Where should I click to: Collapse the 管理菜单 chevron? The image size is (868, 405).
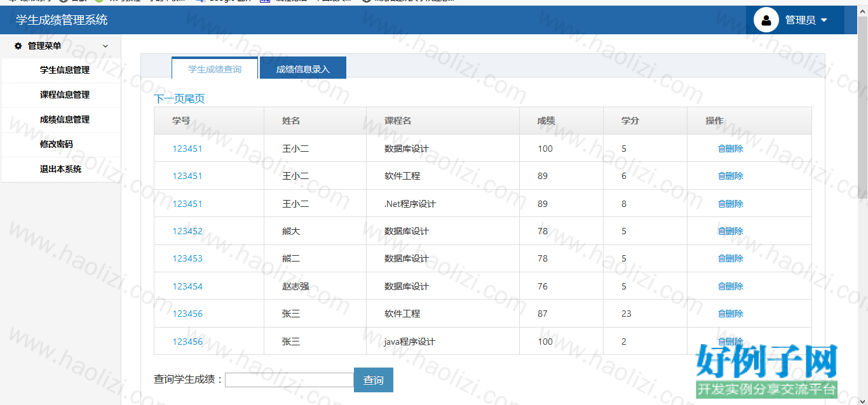tap(105, 46)
